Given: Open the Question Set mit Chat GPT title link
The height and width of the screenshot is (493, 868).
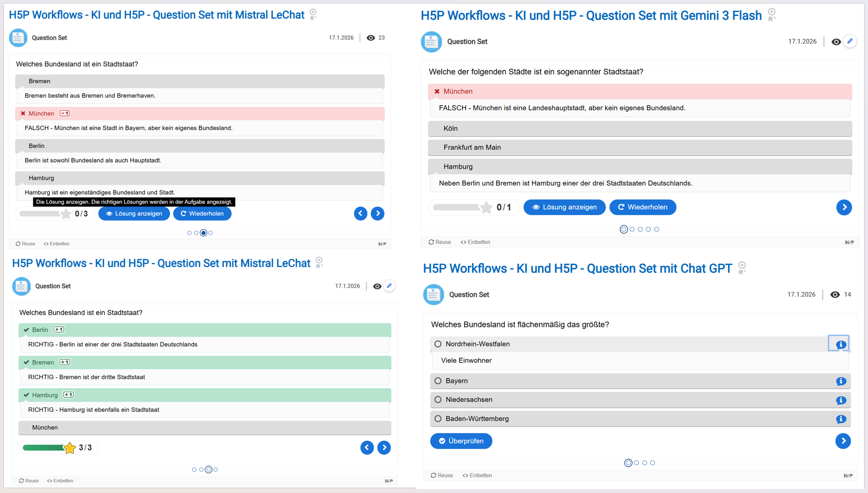Looking at the screenshot, I should point(577,269).
